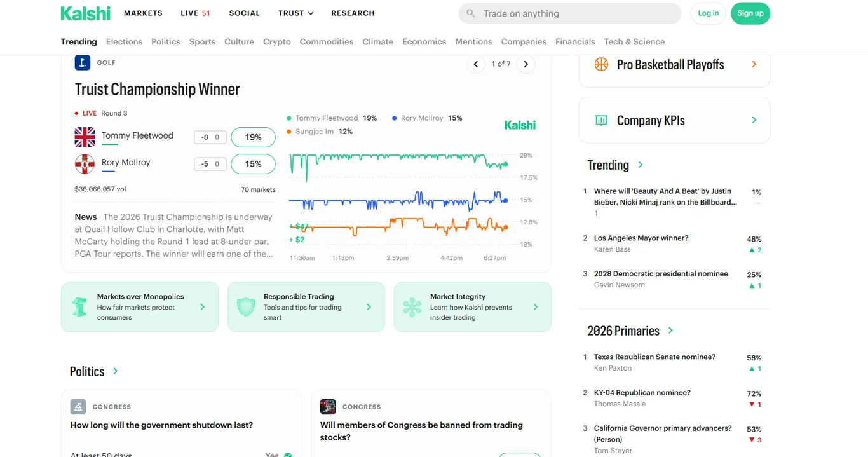Select Tommy Fleetwood 19% buy button
The height and width of the screenshot is (457, 868).
tap(253, 137)
